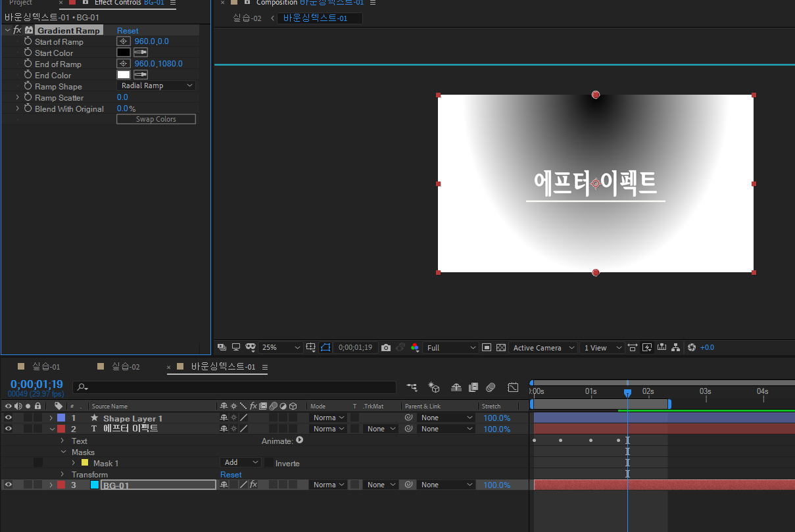The width and height of the screenshot is (795, 532).
Task: Click the current timecode 0;00;01;19 in timeline
Action: [x=36, y=384]
